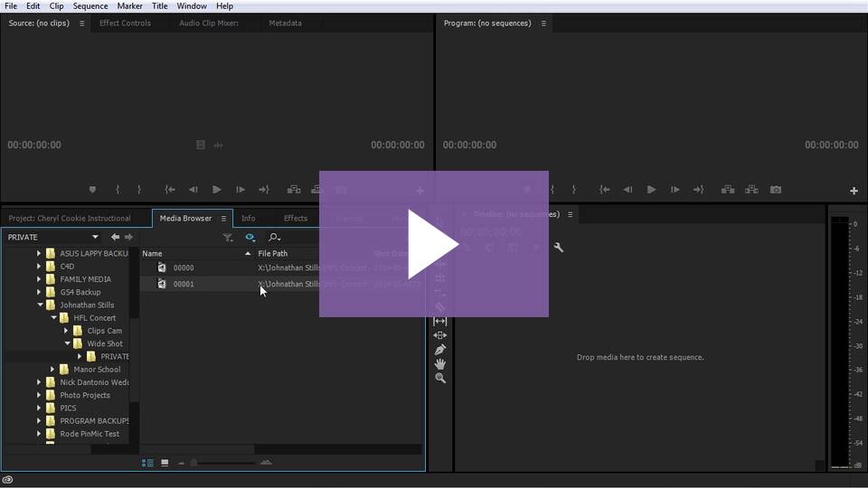Viewport: 868px width, 488px height.
Task: Open the Source panel menu
Action: [x=82, y=23]
